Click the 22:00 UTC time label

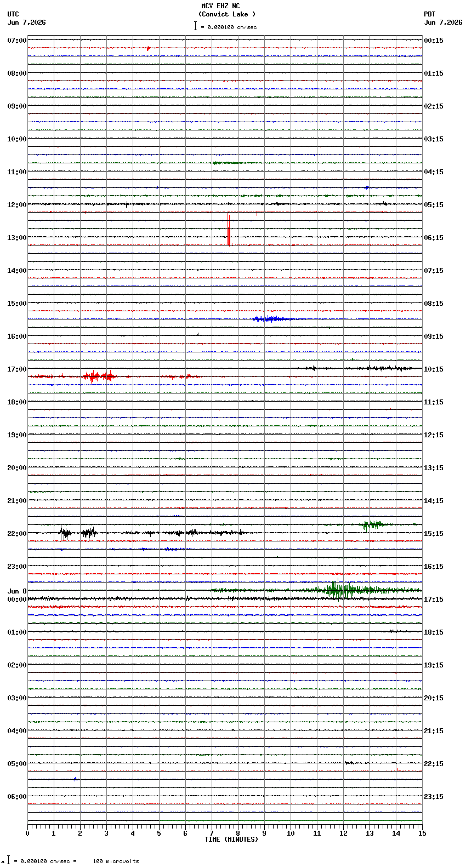17,534
